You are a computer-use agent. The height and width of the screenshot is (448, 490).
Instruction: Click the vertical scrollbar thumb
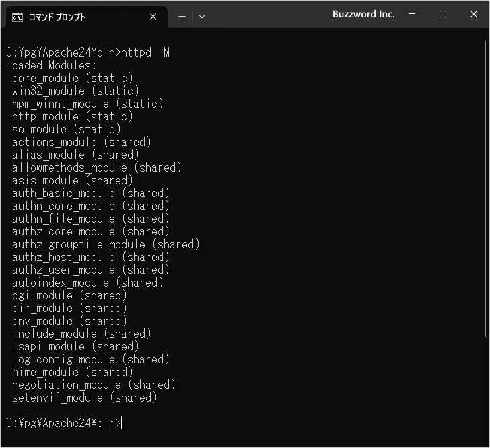click(486, 188)
